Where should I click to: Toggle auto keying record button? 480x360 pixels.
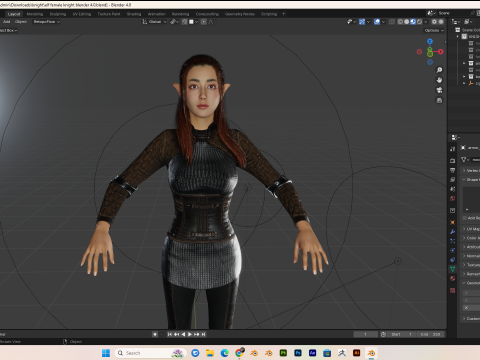(x=155, y=334)
